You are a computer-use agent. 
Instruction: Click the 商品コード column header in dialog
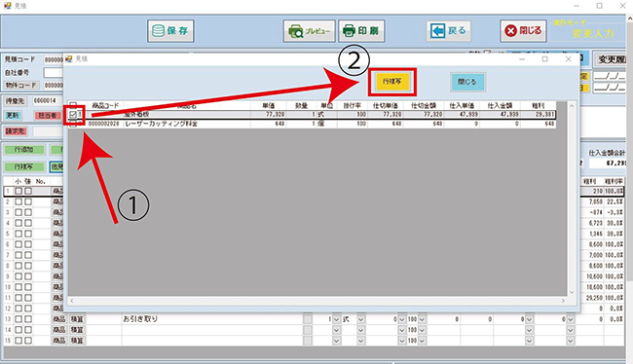(x=105, y=106)
